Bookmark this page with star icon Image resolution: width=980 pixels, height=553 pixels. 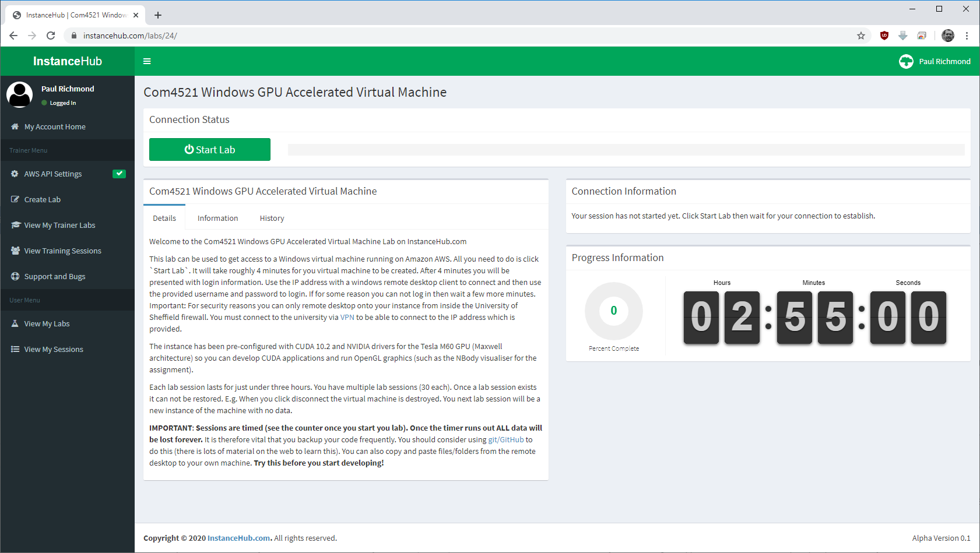[861, 36]
